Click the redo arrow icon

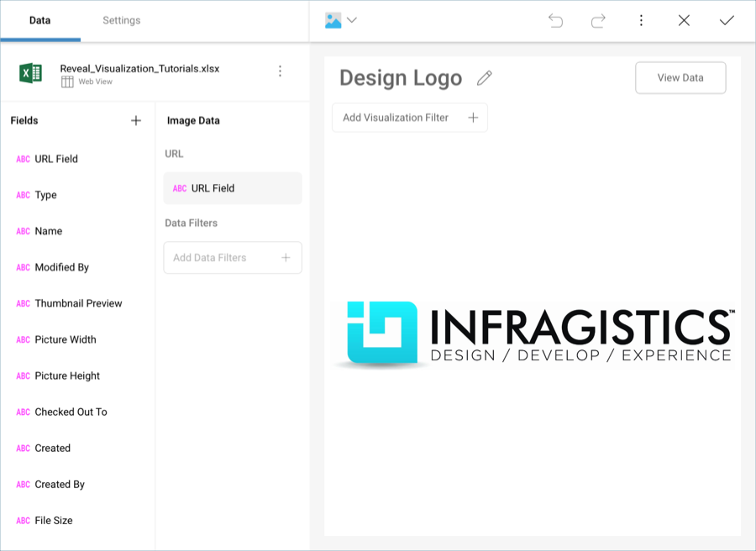point(598,21)
